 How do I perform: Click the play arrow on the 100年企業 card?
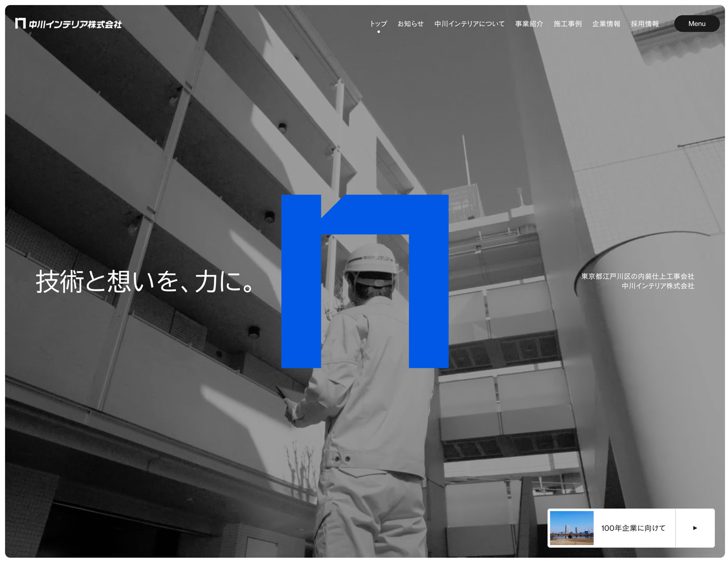tap(695, 528)
